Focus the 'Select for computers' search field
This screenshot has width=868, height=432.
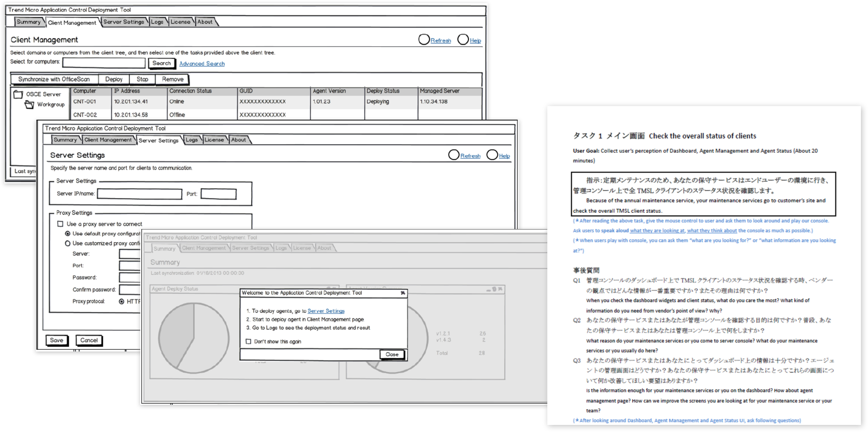pyautogui.click(x=104, y=63)
